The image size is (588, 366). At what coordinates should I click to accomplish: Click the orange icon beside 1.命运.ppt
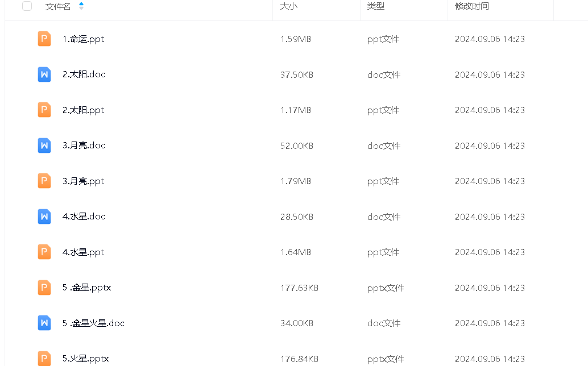(x=44, y=39)
